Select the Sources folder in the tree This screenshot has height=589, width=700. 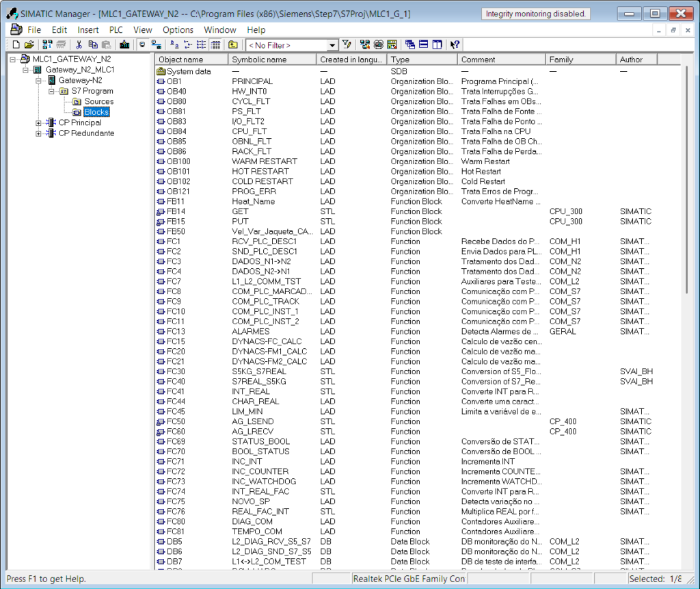coord(99,101)
